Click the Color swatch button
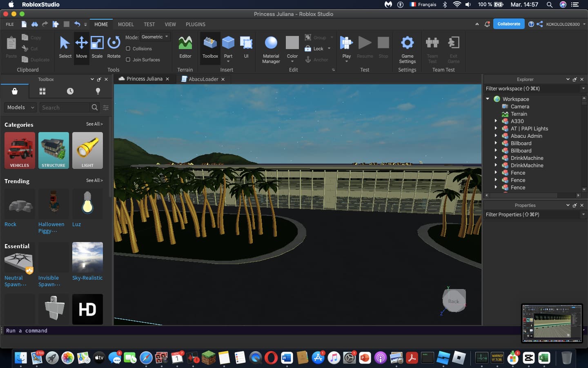The width and height of the screenshot is (588, 368). point(292,43)
